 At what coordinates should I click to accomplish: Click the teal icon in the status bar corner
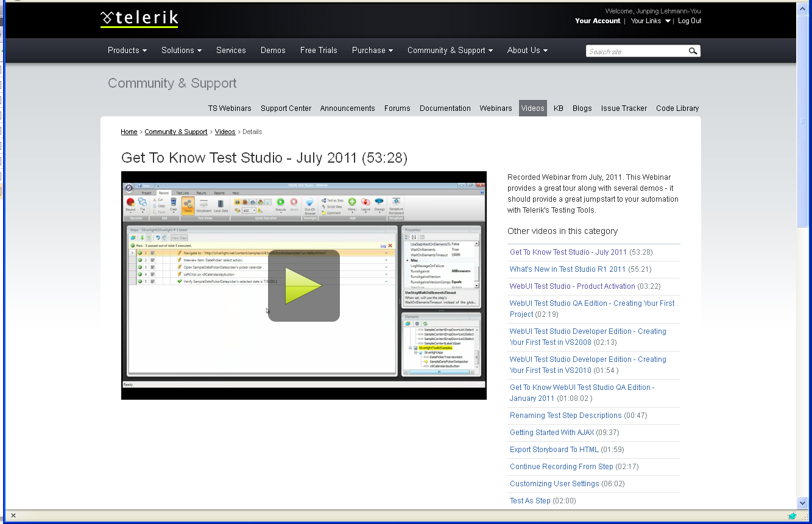click(792, 515)
